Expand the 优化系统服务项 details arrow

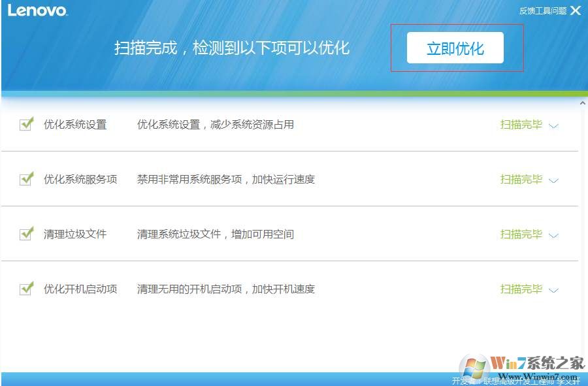coord(553,181)
